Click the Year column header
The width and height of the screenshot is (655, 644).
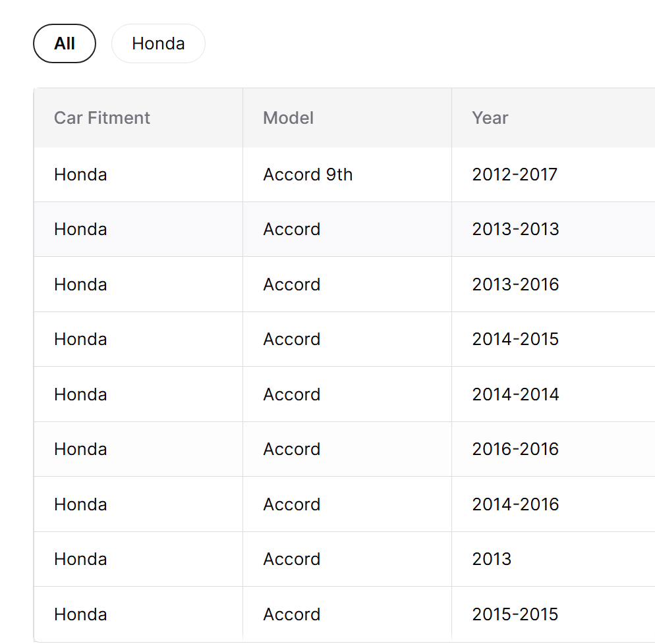click(x=490, y=118)
